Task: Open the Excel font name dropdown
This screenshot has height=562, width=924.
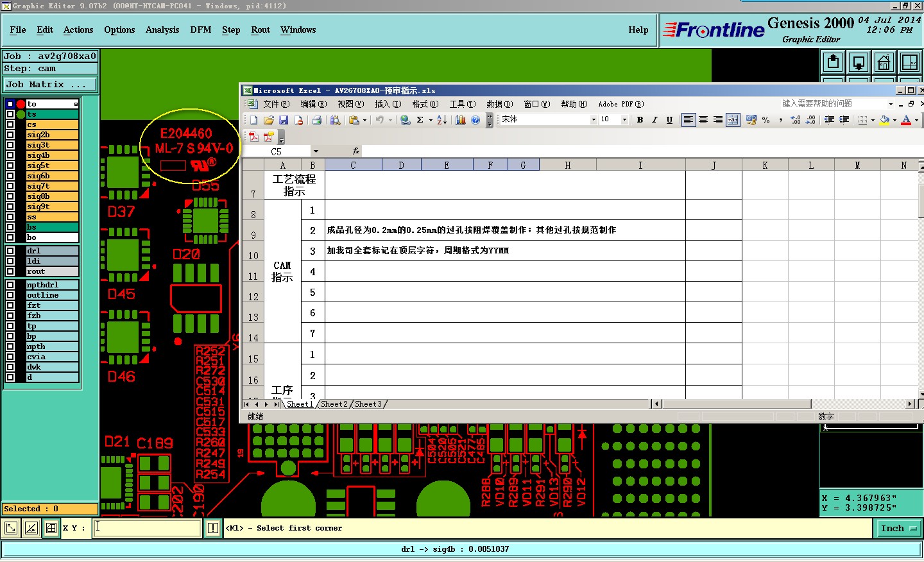Action: point(594,120)
